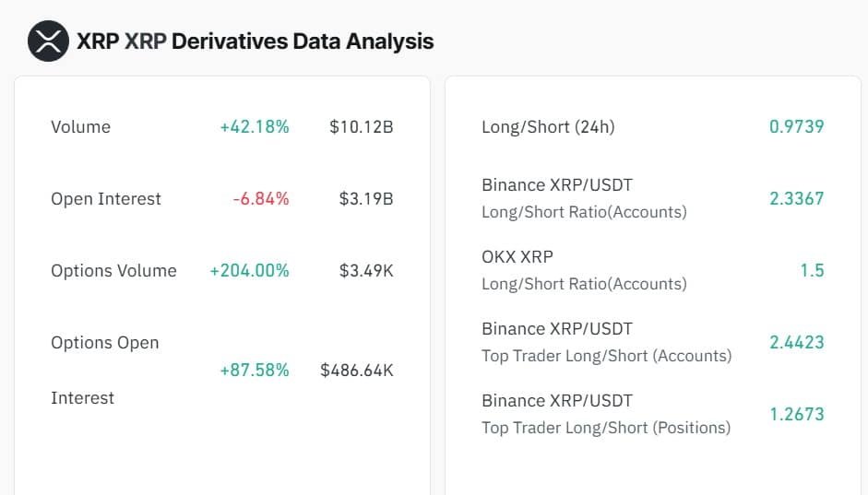Click the XRP Derivatives Data Analysis heading
The width and height of the screenshot is (868, 495).
(x=255, y=41)
